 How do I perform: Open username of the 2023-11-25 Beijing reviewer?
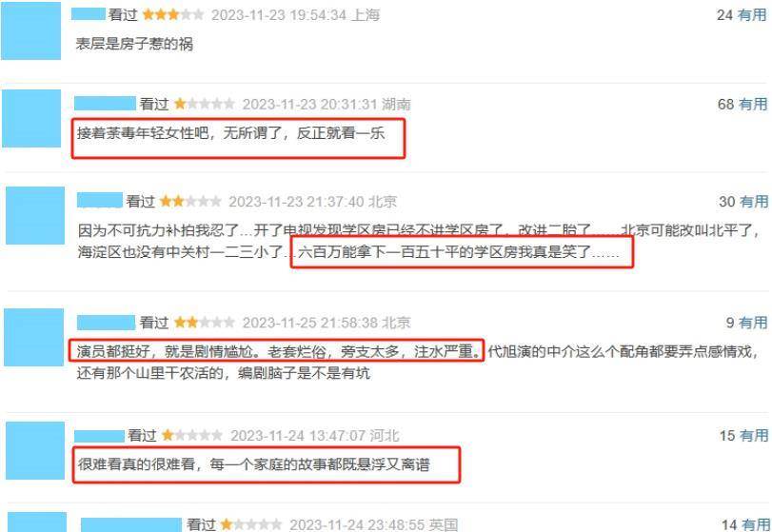(x=106, y=323)
